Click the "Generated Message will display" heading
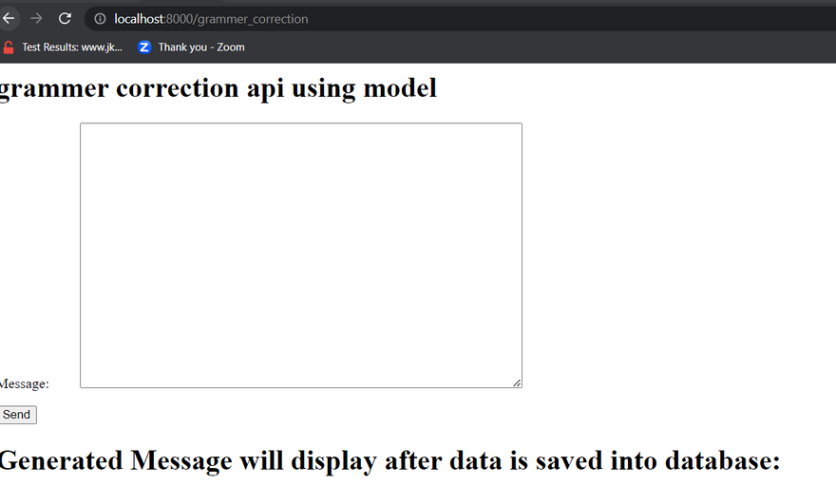836x504 pixels. 388,460
